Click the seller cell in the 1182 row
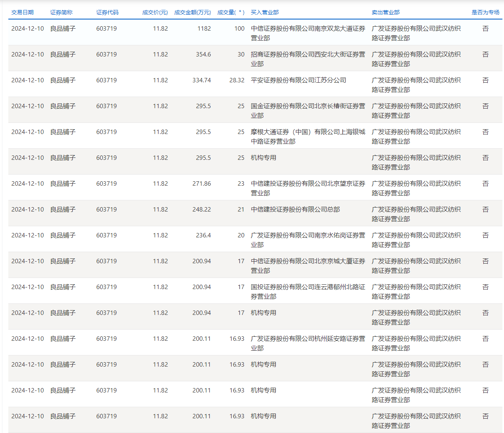504x433 pixels. tap(416, 33)
